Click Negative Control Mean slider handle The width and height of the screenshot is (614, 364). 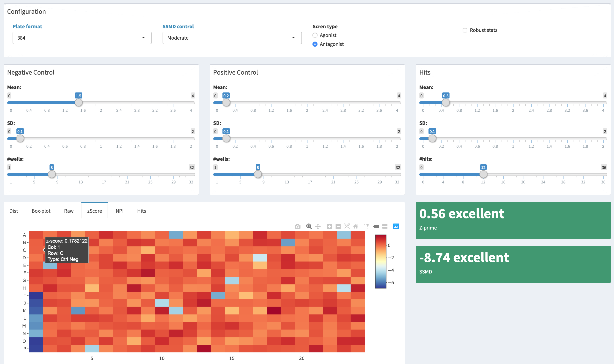[79, 103]
